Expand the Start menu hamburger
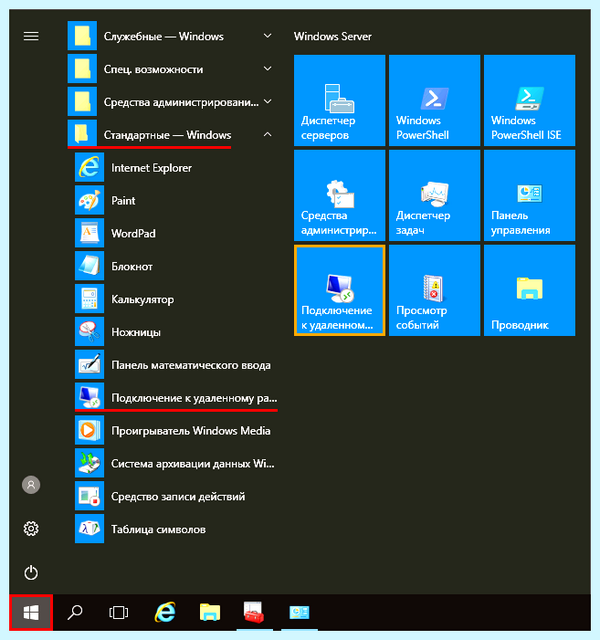Viewport: 600px width, 640px height. 31,36
